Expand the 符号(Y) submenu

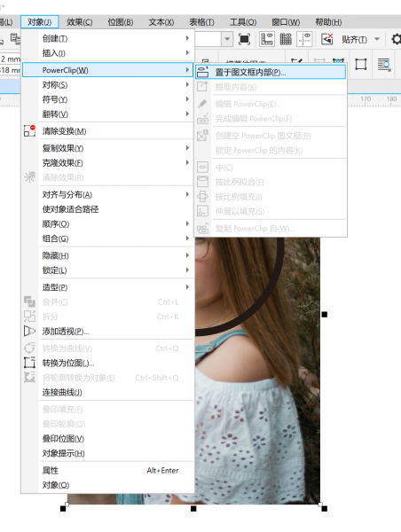(x=107, y=99)
